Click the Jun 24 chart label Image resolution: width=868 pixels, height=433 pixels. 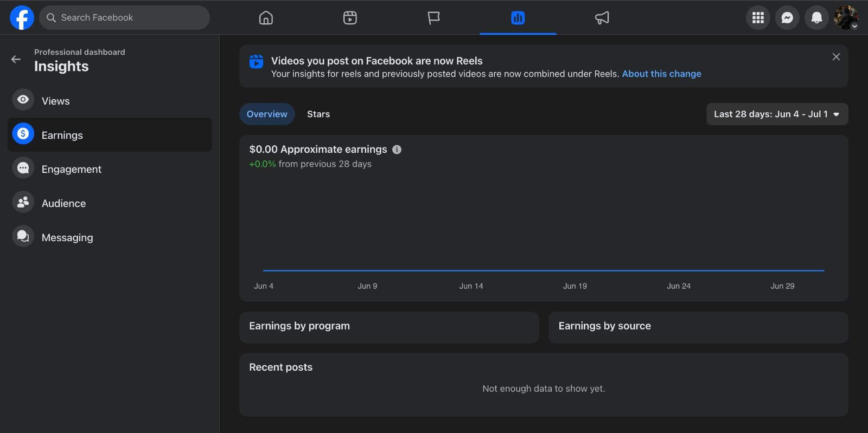679,286
